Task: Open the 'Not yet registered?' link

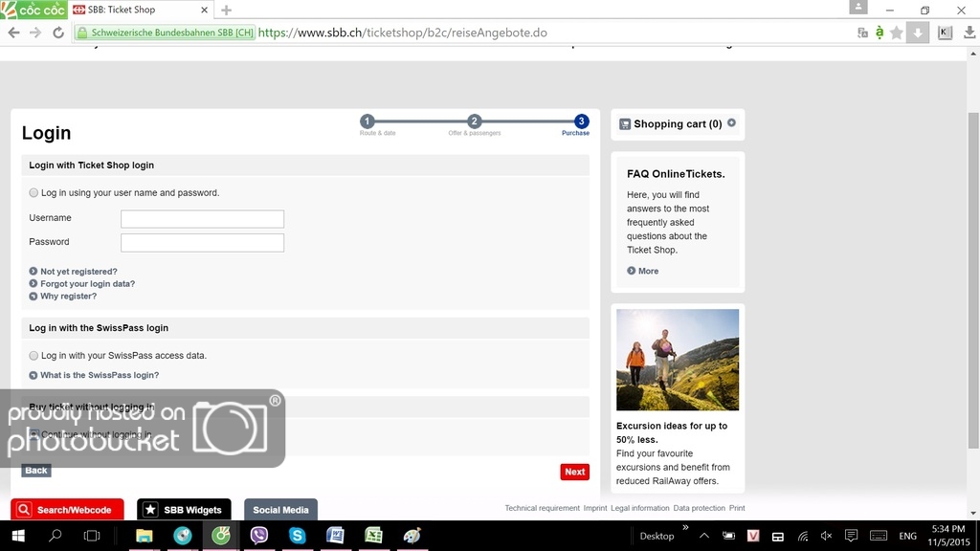Action: pyautogui.click(x=78, y=272)
